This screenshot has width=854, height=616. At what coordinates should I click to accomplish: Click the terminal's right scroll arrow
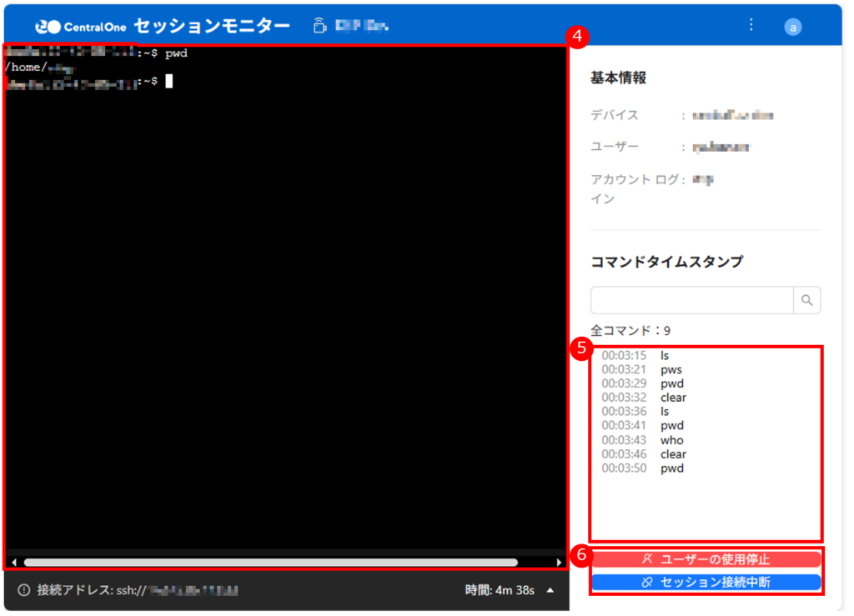coord(559,563)
